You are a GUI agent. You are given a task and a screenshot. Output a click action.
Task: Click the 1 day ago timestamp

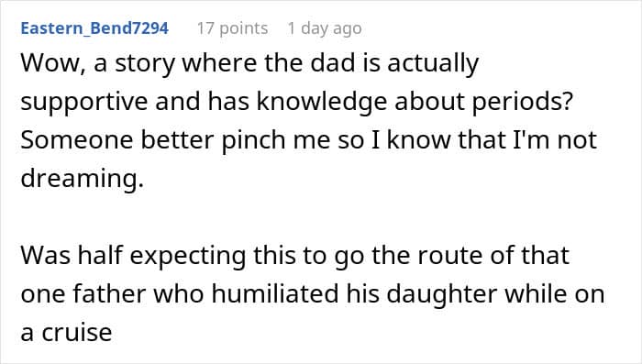tap(325, 28)
